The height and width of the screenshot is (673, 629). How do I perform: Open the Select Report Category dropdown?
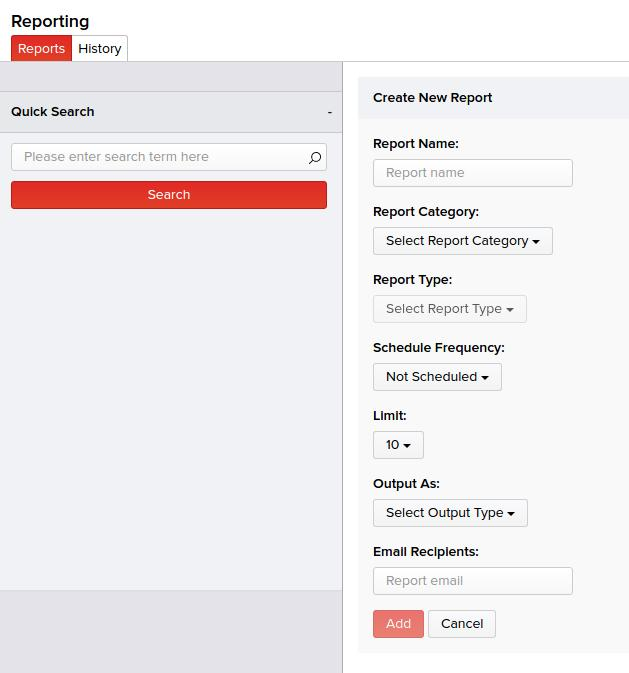[462, 241]
